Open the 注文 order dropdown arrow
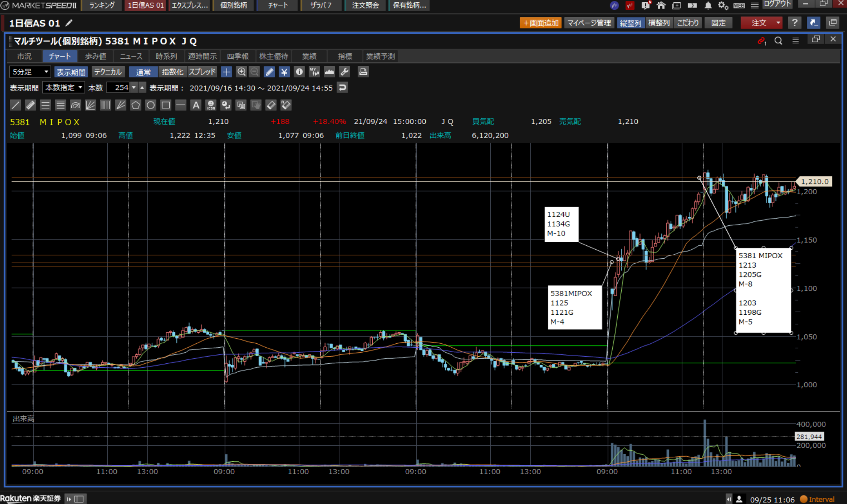Screen dimensions: 847x504 [778, 23]
